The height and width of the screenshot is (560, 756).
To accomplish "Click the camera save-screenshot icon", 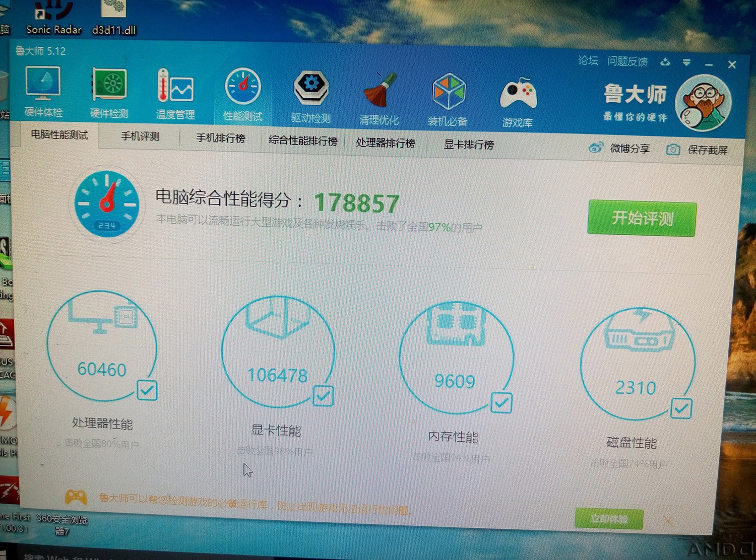I will (673, 150).
